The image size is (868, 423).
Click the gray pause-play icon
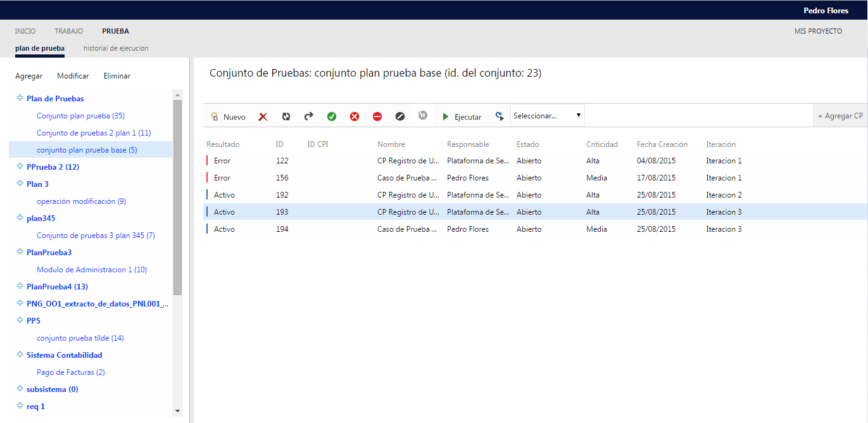[x=423, y=115]
